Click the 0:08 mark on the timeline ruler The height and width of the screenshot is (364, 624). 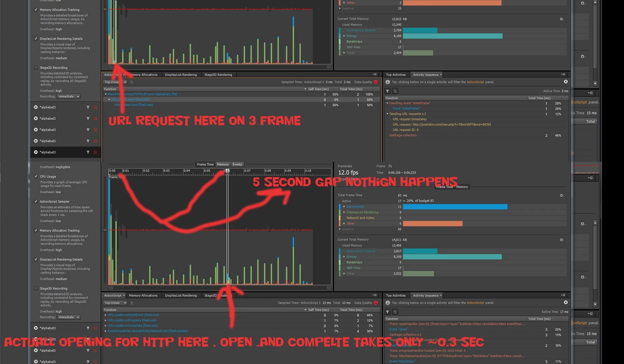click(x=268, y=171)
